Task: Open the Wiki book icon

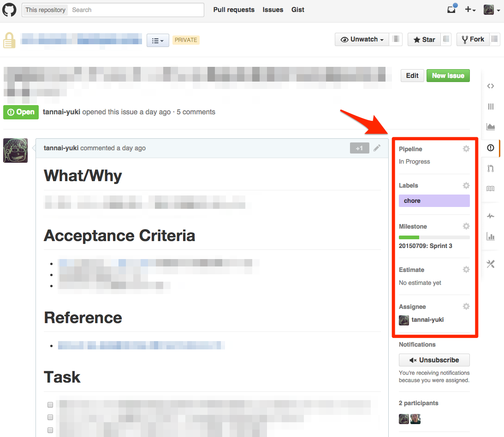Action: click(x=490, y=189)
